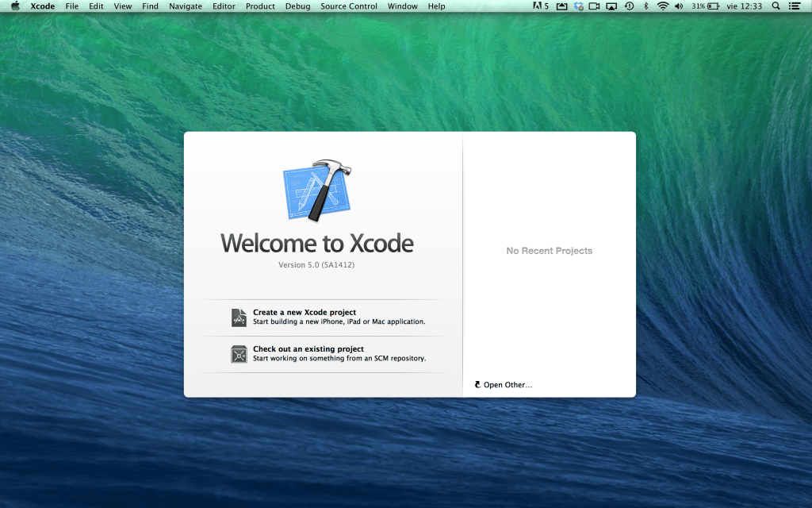
Task: Click the eject-style tray icon in menu bar
Action: click(x=561, y=6)
